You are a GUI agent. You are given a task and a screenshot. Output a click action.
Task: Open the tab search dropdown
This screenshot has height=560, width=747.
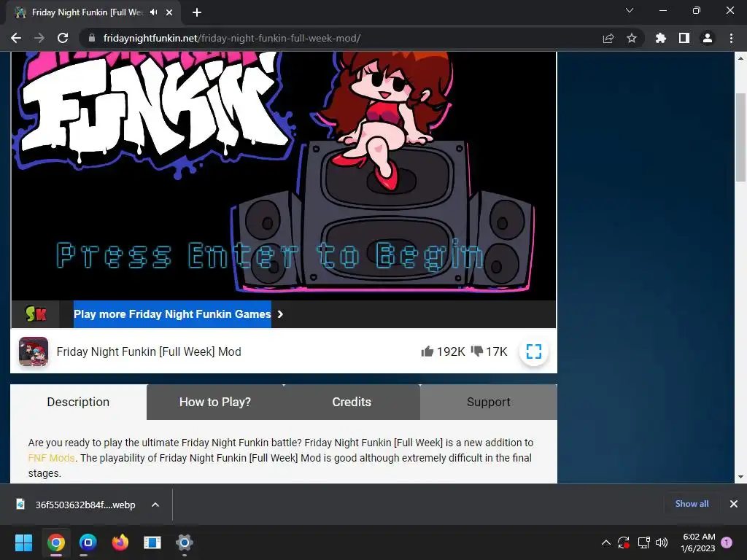coord(630,10)
